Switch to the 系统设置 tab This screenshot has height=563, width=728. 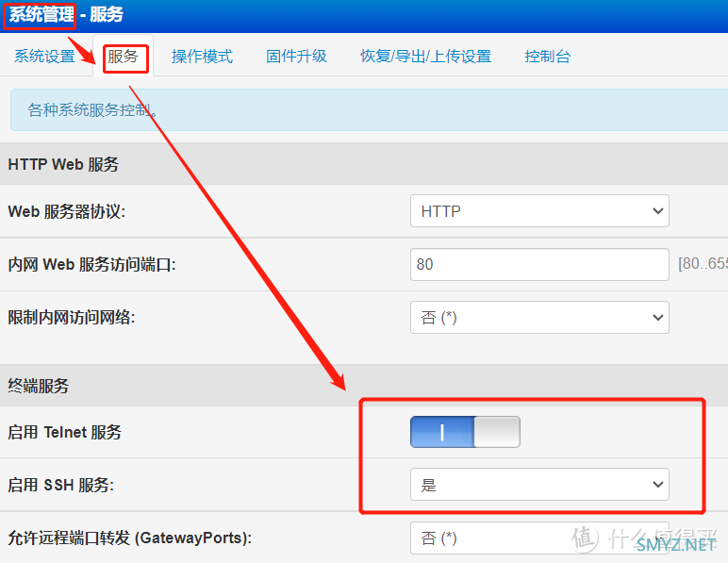tap(44, 57)
